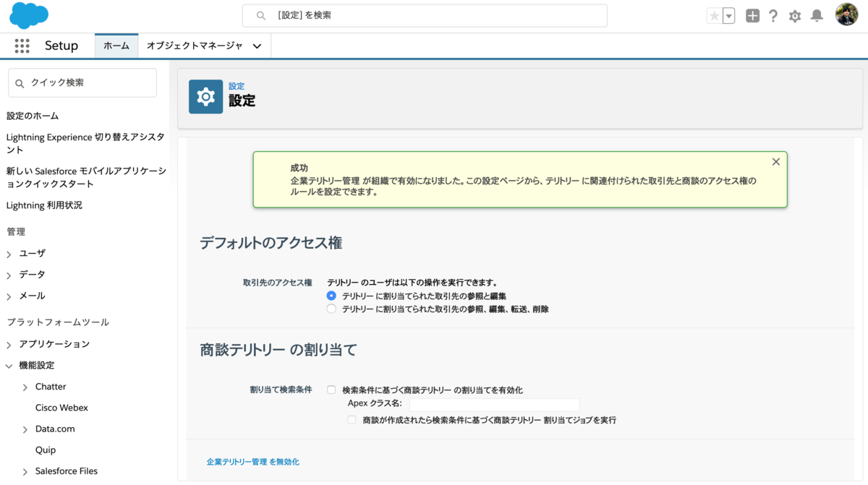Switch to the ホーム tab
The width and height of the screenshot is (868, 485).
point(116,45)
